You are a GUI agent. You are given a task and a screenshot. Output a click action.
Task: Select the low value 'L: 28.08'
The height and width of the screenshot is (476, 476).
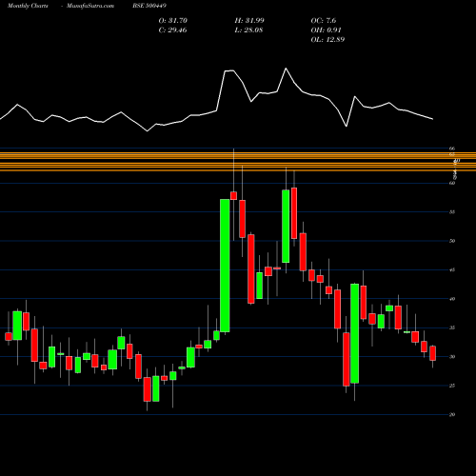point(248,30)
